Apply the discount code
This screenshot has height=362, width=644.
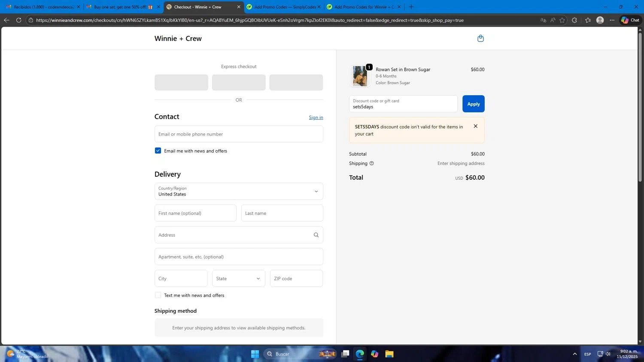pos(473,104)
